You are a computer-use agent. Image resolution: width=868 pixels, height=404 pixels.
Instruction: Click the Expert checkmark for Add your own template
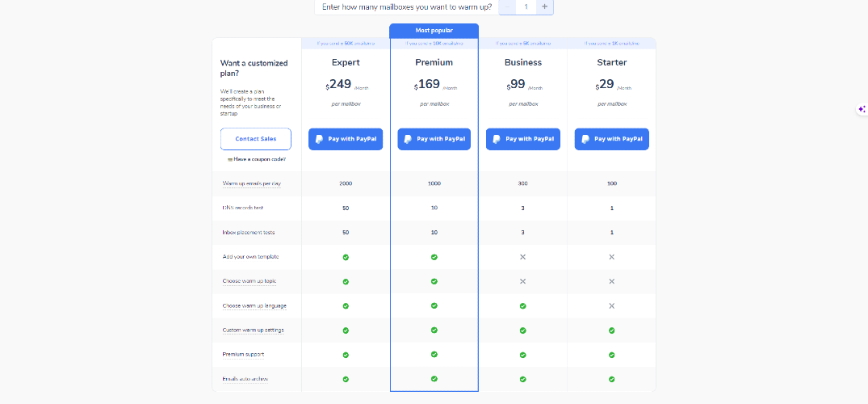346,257
